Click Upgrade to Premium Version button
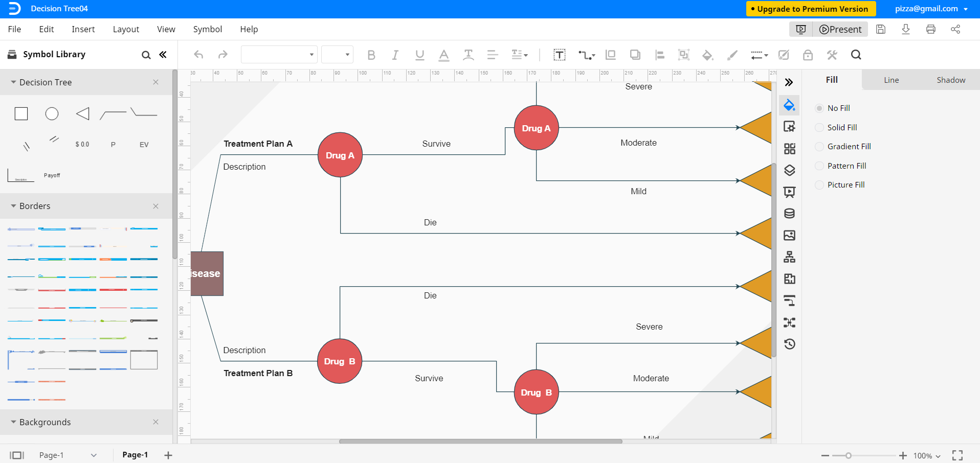Image resolution: width=980 pixels, height=463 pixels. point(811,9)
